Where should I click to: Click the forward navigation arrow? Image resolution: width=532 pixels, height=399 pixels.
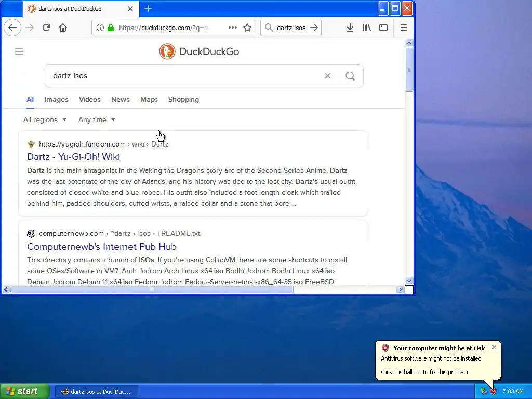(30, 28)
